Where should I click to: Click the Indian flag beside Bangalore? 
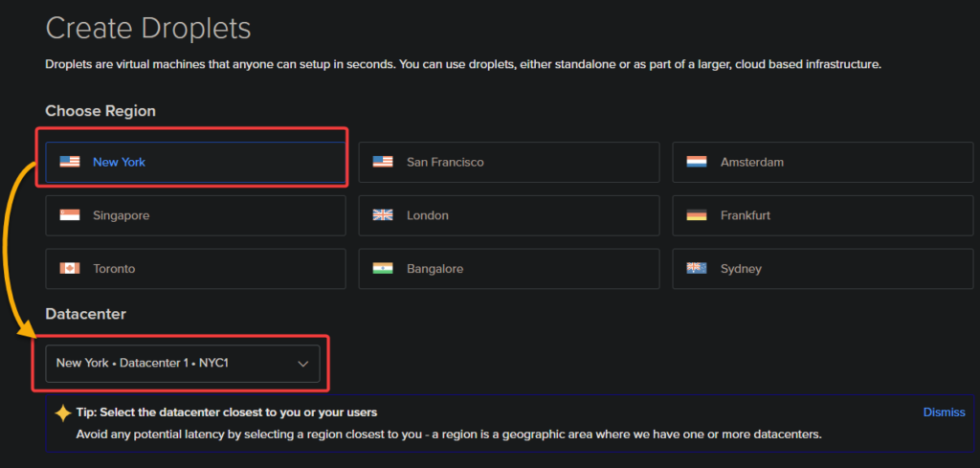383,269
